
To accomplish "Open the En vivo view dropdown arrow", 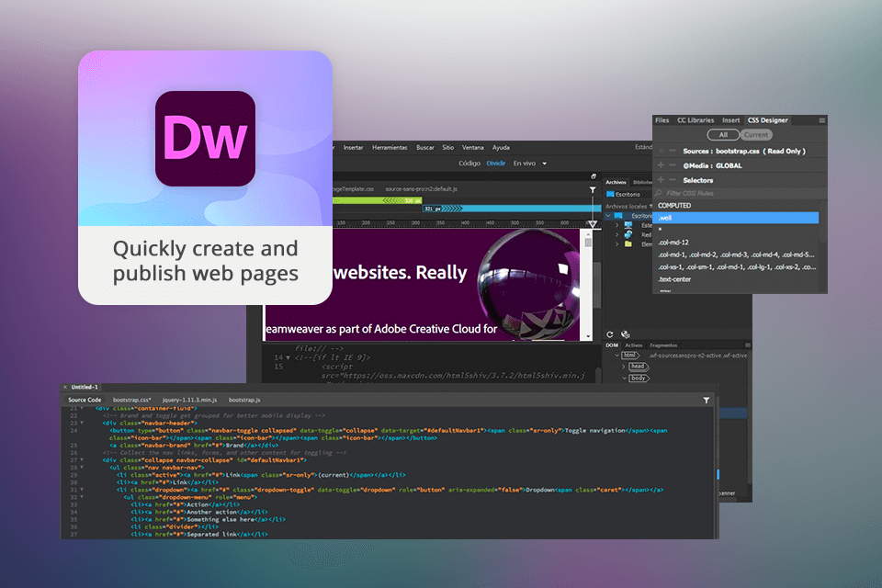I will (x=545, y=164).
